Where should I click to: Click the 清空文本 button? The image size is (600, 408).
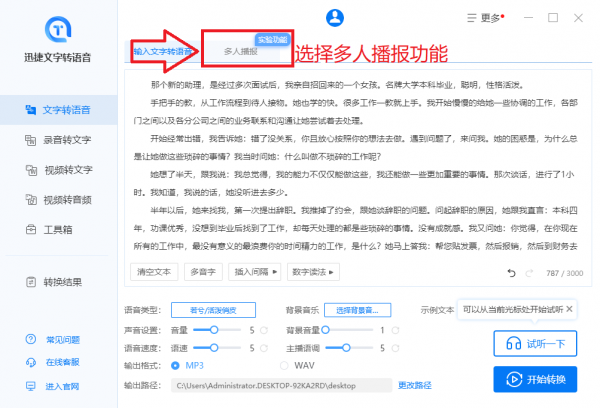(154, 272)
